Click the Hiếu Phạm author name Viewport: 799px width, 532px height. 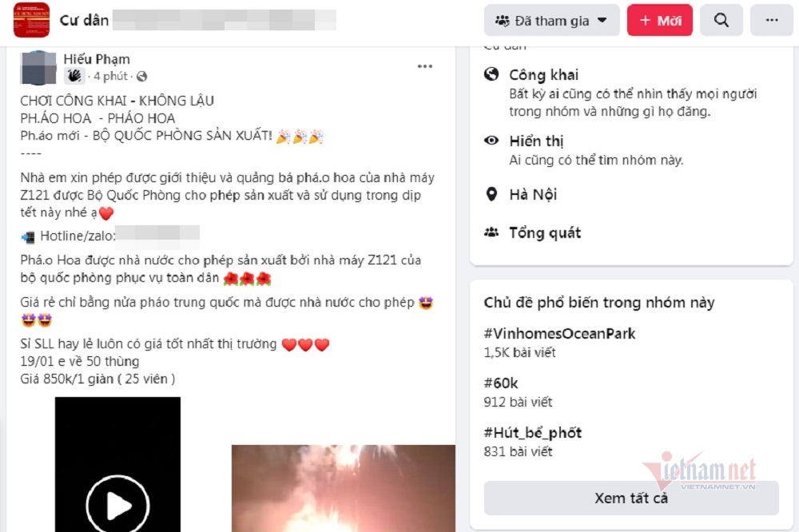pyautogui.click(x=97, y=59)
